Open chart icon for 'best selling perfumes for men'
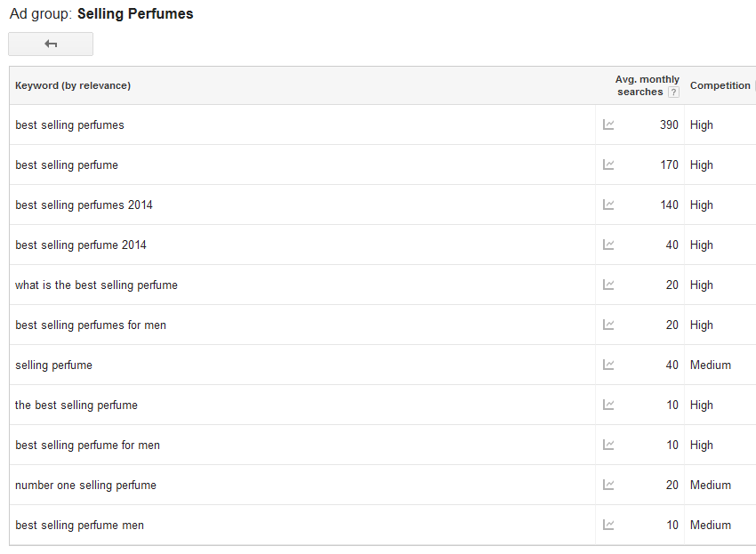This screenshot has height=554, width=756. (608, 325)
